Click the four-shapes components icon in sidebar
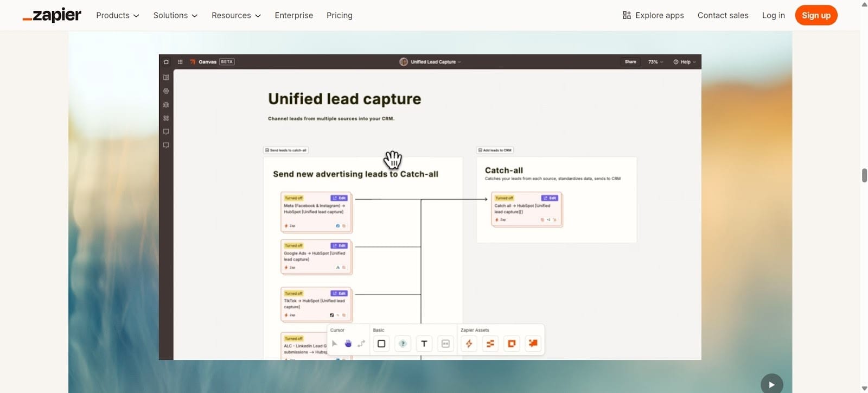This screenshot has height=393, width=868. coord(166,118)
